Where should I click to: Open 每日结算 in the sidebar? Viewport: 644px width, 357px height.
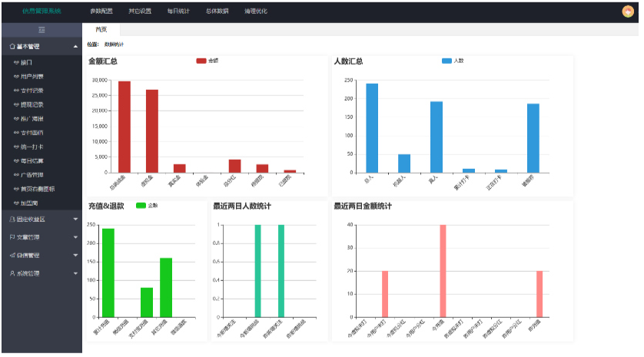pyautogui.click(x=33, y=161)
